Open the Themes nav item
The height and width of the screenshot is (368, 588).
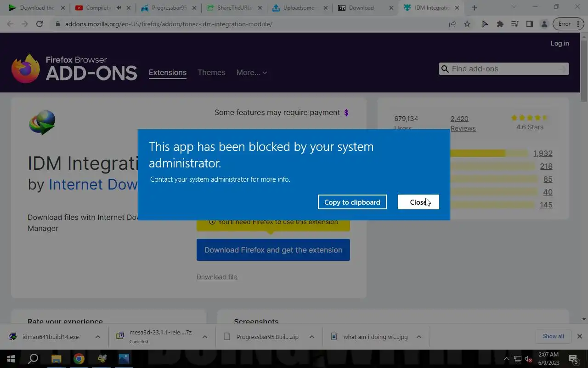click(x=211, y=72)
